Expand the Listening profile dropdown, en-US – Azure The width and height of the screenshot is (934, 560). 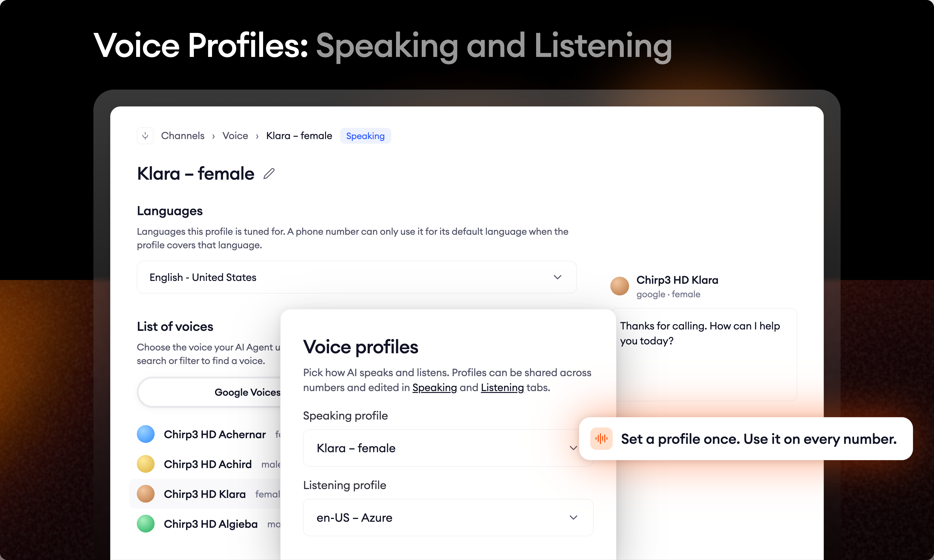[448, 517]
